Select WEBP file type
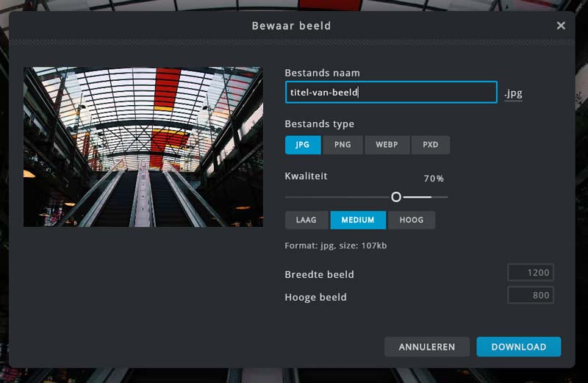 click(x=387, y=145)
